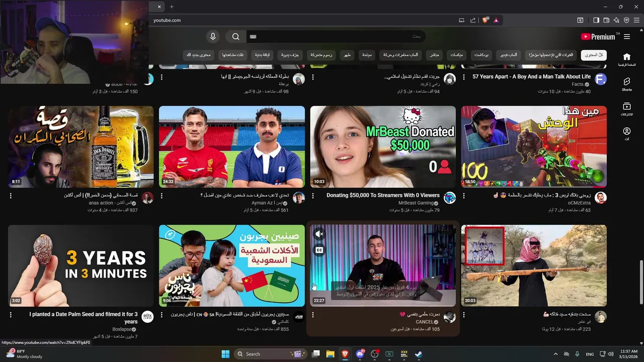Open the Brave browser main menu
The image size is (644, 362).
636,20
